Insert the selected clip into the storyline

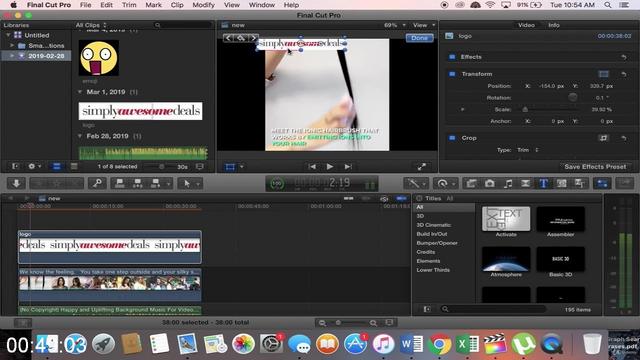[x=138, y=183]
